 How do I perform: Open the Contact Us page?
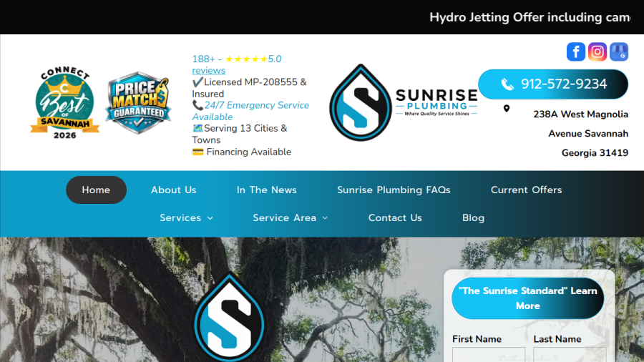point(395,218)
